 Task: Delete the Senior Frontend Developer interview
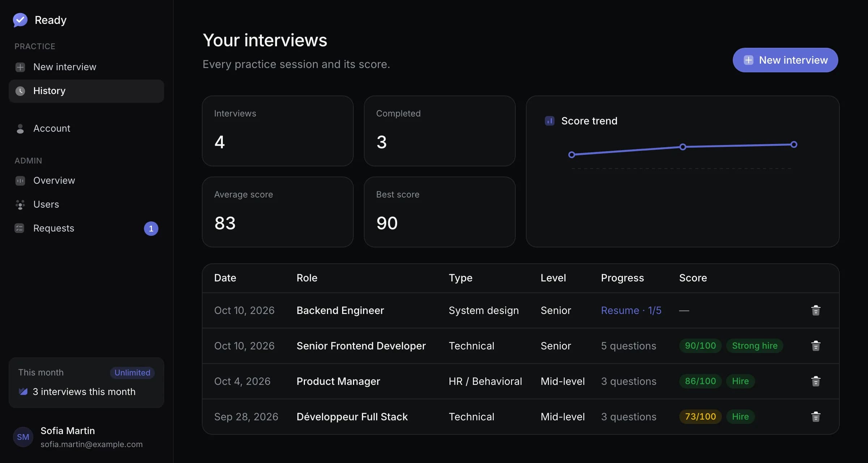tap(816, 346)
